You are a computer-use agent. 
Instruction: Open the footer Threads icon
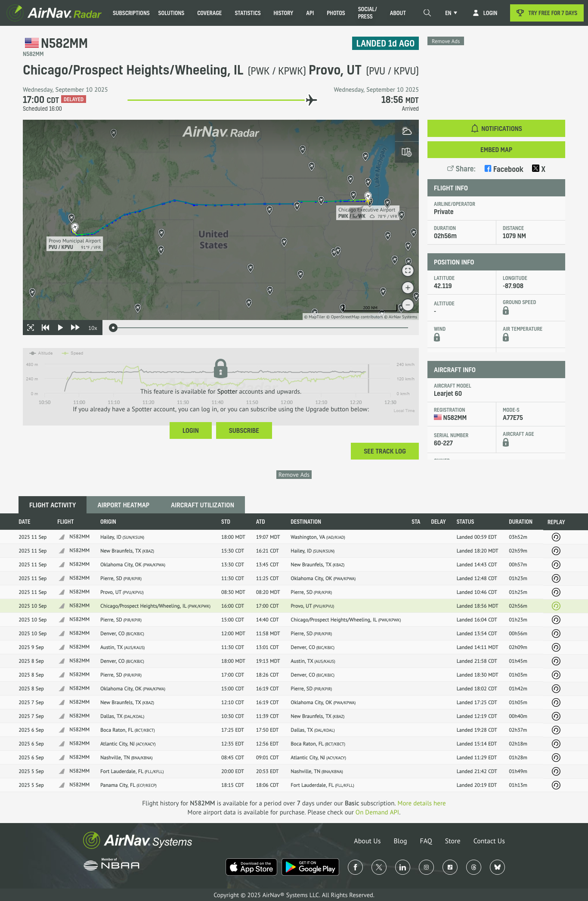click(x=473, y=867)
